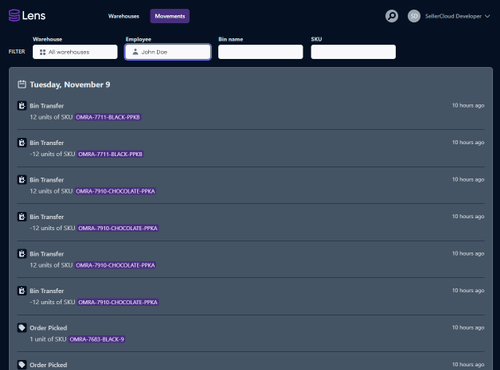
Task: Open the Employee filter showing John Doe
Action: tap(168, 52)
